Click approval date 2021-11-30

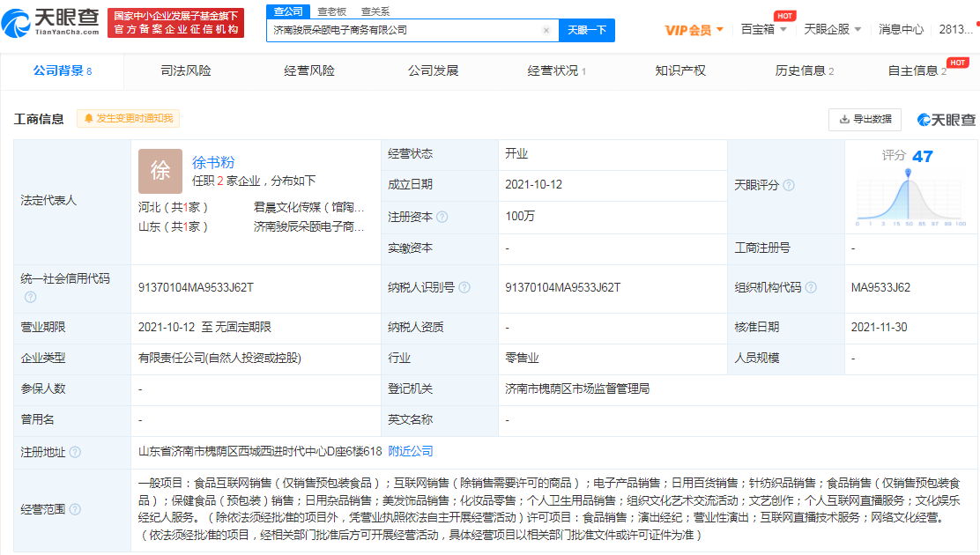coord(879,327)
